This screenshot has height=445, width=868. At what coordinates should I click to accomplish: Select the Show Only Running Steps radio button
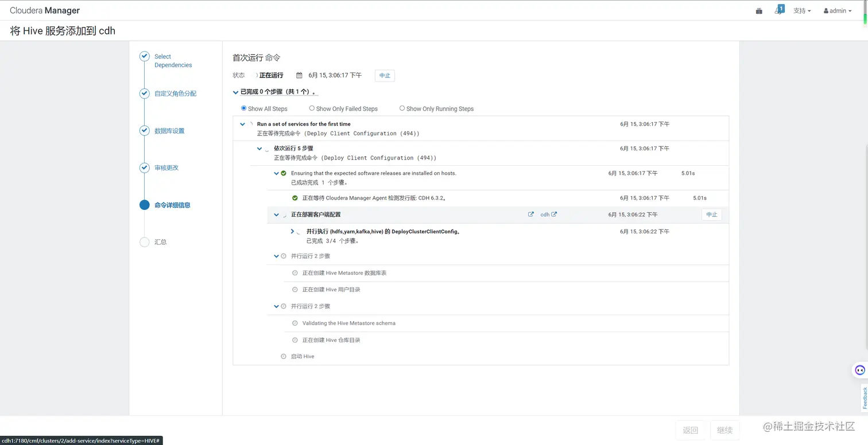pyautogui.click(x=402, y=108)
